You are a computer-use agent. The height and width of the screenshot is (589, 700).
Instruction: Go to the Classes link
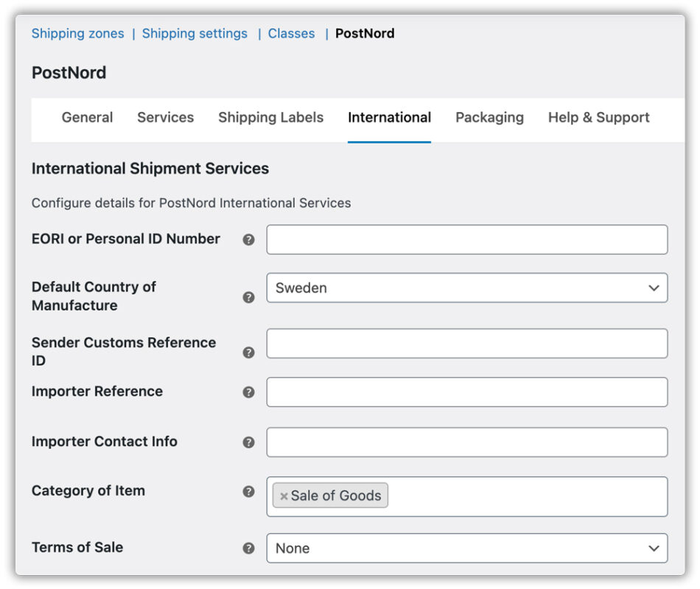point(291,33)
